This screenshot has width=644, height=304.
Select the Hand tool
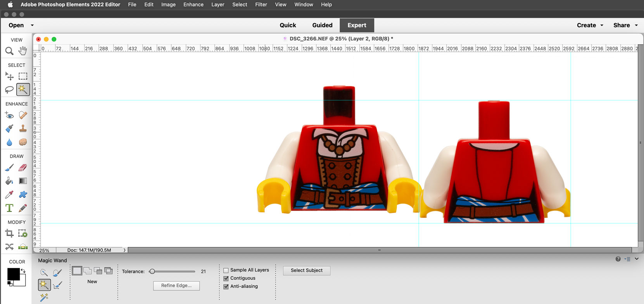coord(23,50)
